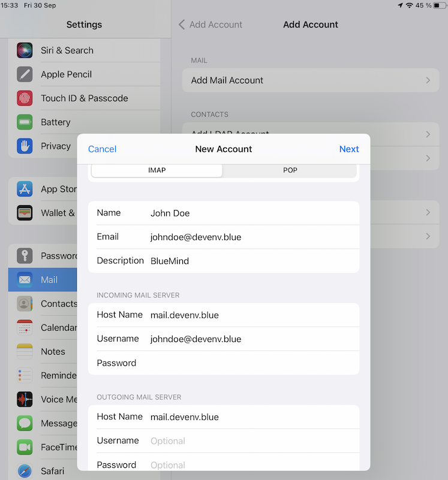The height and width of the screenshot is (480, 448).
Task: Tap the Contacts icon in sidebar
Action: pos(25,304)
